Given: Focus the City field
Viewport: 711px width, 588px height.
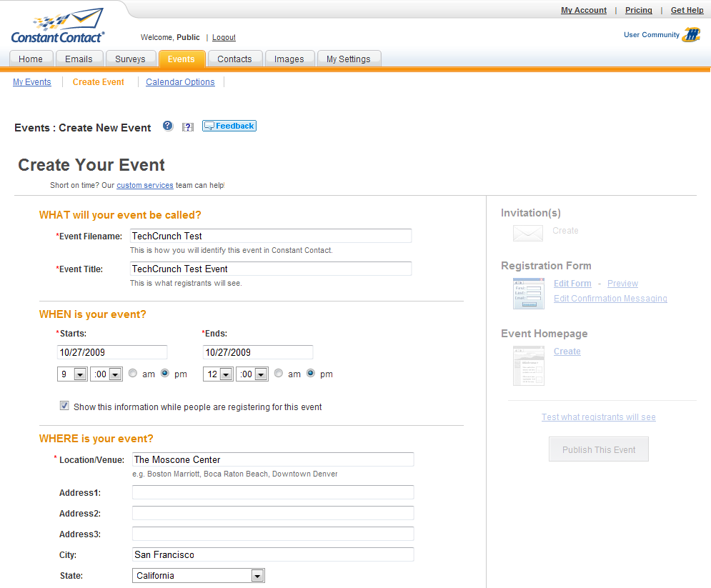Looking at the screenshot, I should 273,554.
